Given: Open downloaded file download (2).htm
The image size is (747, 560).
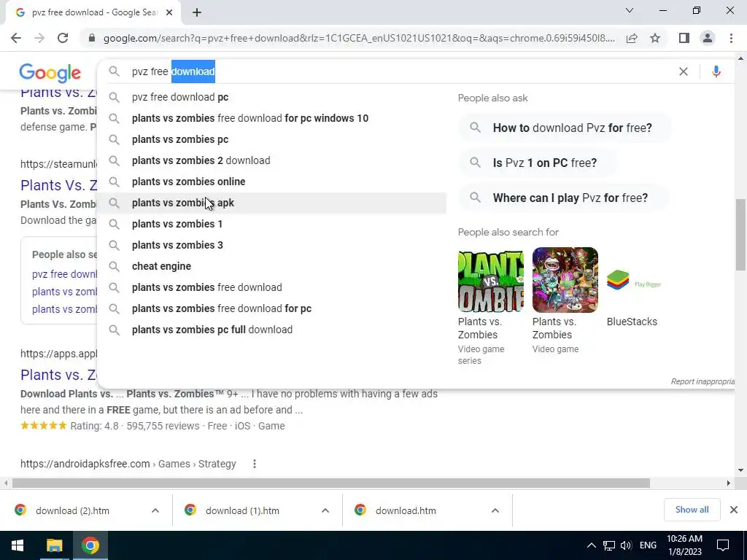Looking at the screenshot, I should coord(72,510).
